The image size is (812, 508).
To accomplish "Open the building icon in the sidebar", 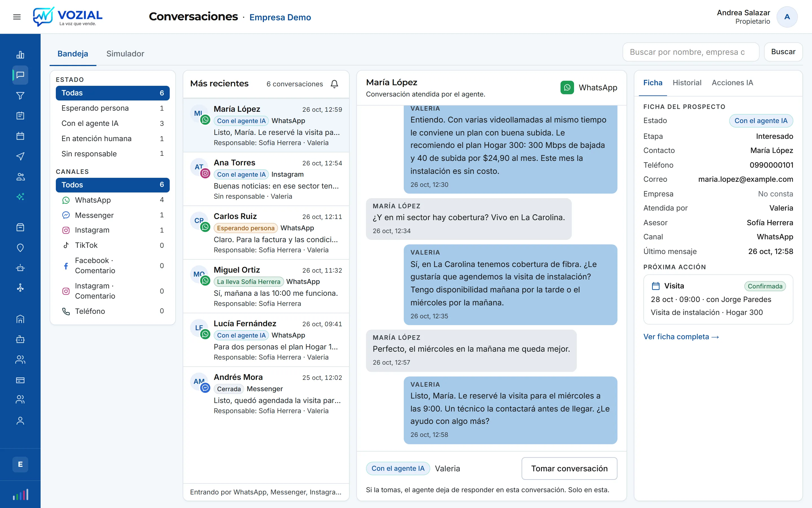I will (x=20, y=319).
